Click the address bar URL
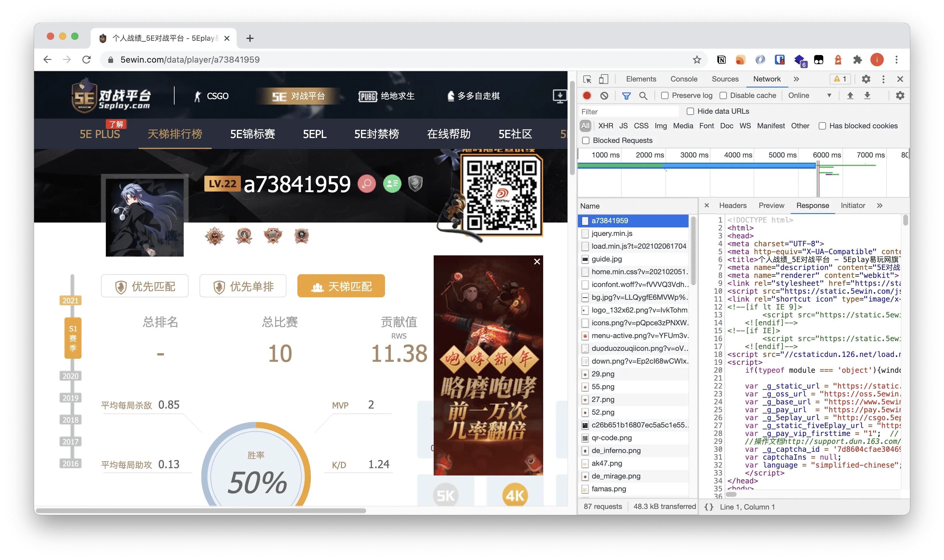This screenshot has height=560, width=944. click(x=190, y=60)
